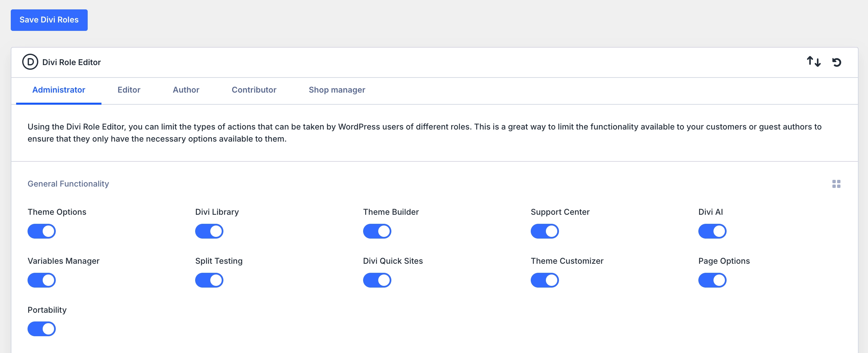The width and height of the screenshot is (868, 353).
Task: Open the portability import/export arrows icon
Action: point(814,62)
